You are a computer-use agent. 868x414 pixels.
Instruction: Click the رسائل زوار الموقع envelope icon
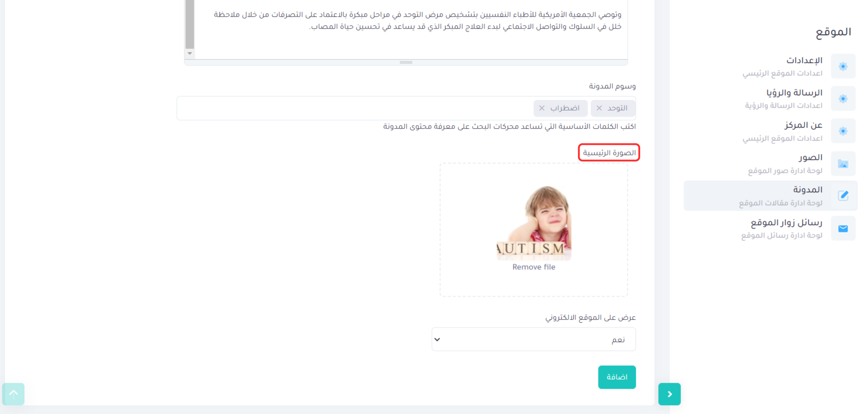click(x=843, y=228)
